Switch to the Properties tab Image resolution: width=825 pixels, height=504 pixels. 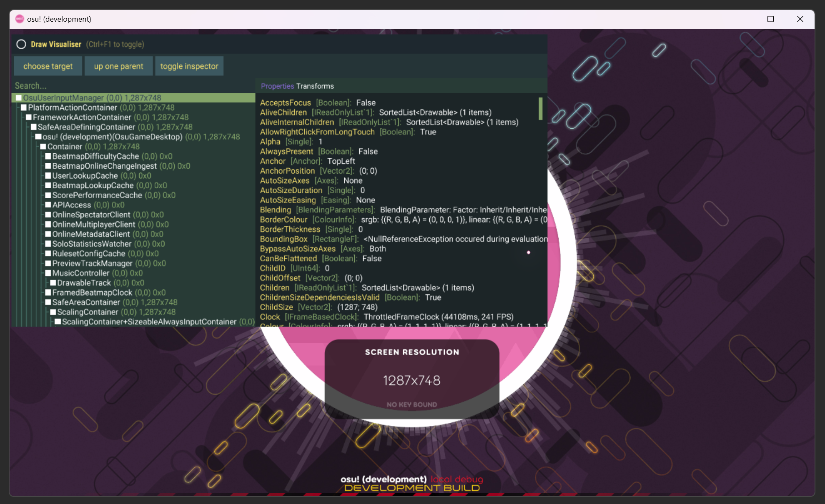277,86
